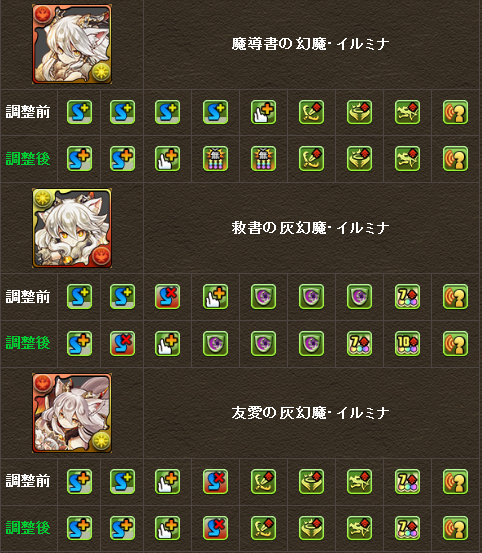Screen dimensions: 482x553
Task: Click skill bind resist icon in 救書 調整前 row
Action: [167, 297]
